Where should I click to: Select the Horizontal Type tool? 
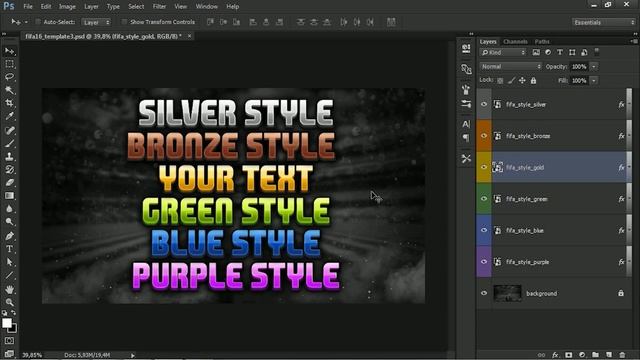pos(9,249)
